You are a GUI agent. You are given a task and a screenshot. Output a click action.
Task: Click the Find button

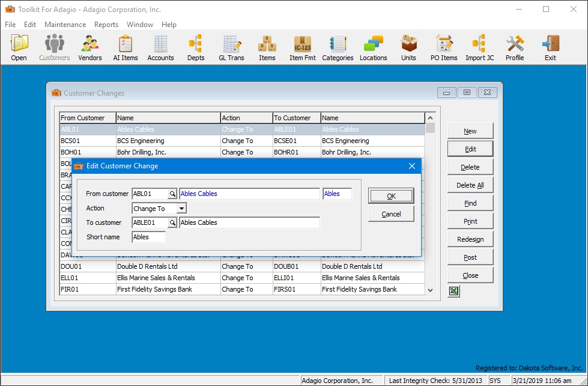[x=470, y=203]
